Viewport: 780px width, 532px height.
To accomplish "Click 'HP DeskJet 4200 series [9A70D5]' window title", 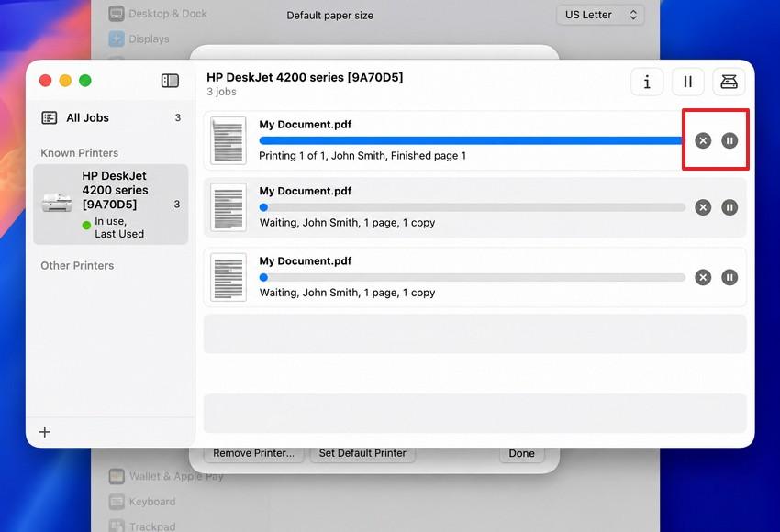I will click(x=305, y=78).
